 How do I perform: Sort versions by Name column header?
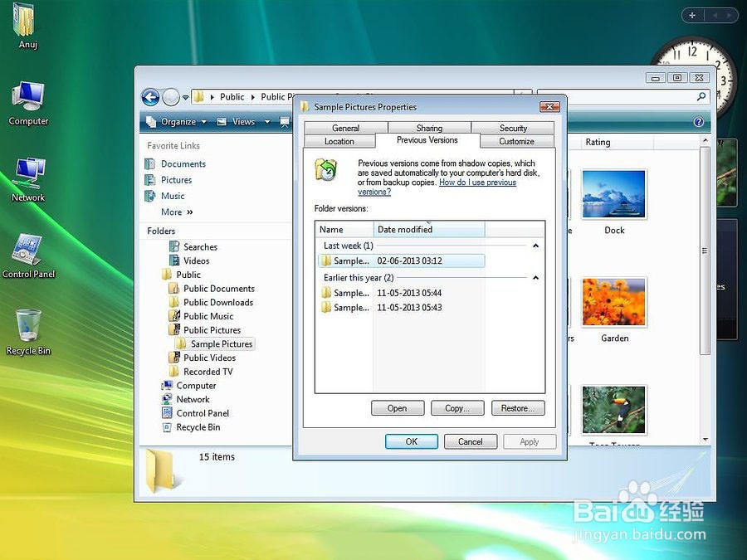click(344, 229)
